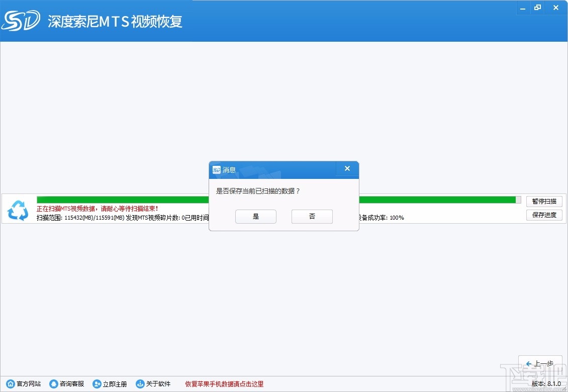Click 是 to save scanned data
Image resolution: width=568 pixels, height=392 pixels.
(256, 216)
